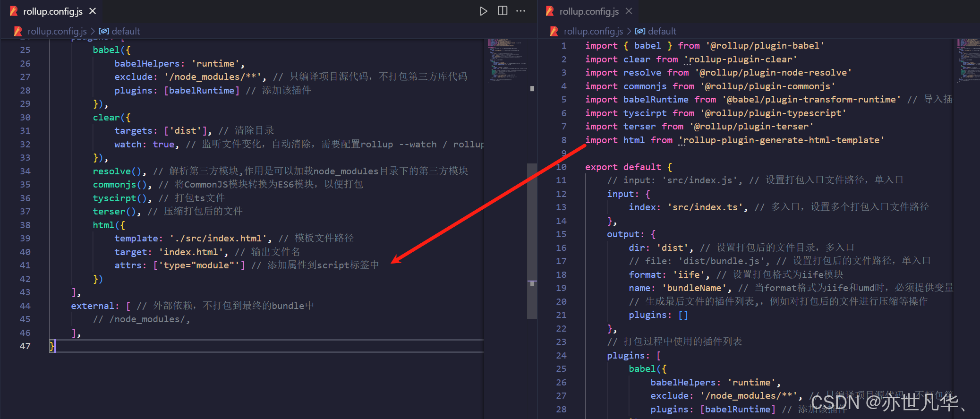Image resolution: width=980 pixels, height=419 pixels.
Task: Click 'output' on line 15 in the right editor
Action: click(623, 234)
